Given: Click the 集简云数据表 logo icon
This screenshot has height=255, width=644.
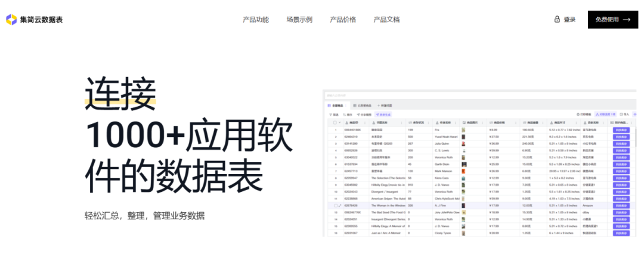Looking at the screenshot, I should (11, 19).
